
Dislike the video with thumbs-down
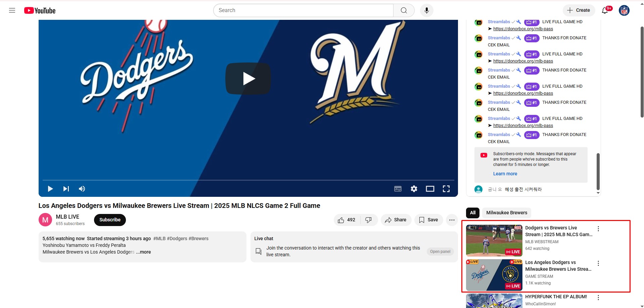(369, 220)
